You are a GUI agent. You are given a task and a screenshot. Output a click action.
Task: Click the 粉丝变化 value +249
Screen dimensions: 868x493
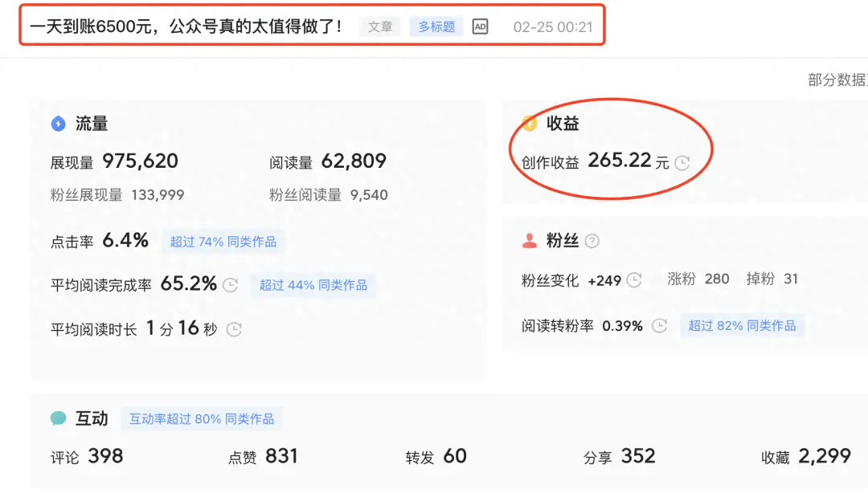(x=604, y=280)
